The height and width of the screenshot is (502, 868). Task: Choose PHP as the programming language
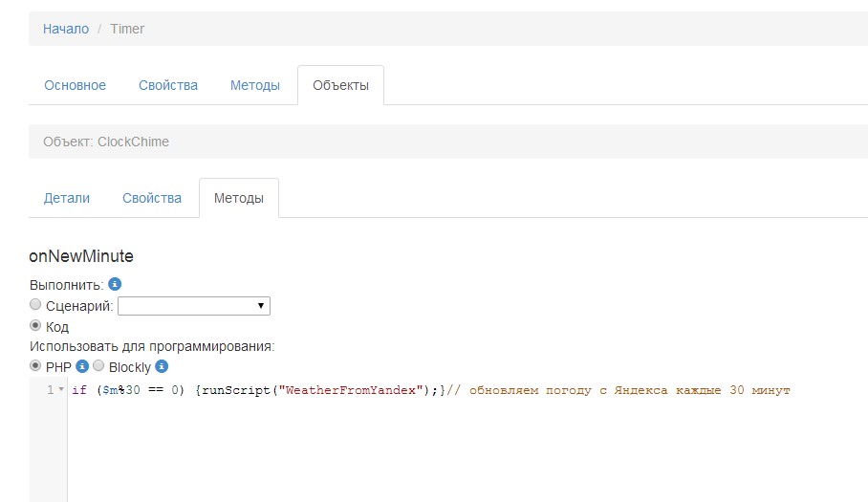coord(35,366)
